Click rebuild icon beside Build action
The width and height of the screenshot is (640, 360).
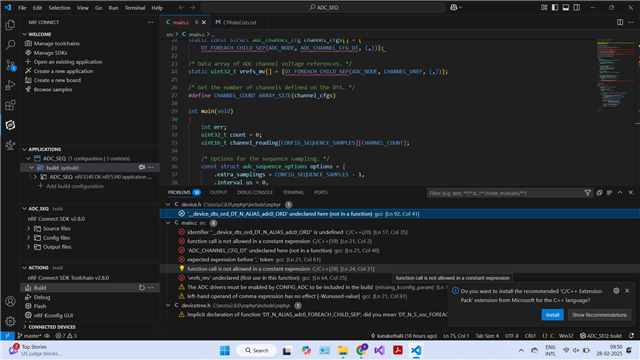click(x=142, y=288)
